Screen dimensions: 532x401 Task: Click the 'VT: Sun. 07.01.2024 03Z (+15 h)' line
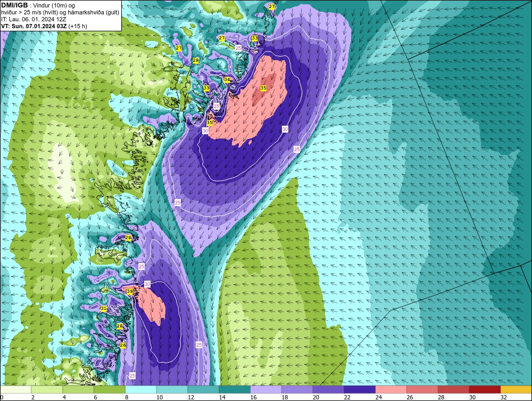coord(44,26)
